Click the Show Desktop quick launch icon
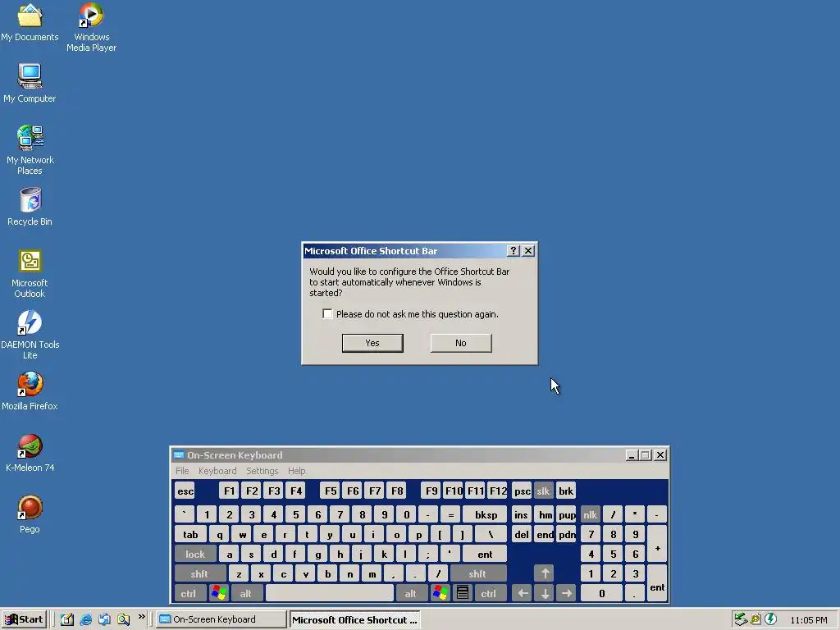 [x=67, y=619]
